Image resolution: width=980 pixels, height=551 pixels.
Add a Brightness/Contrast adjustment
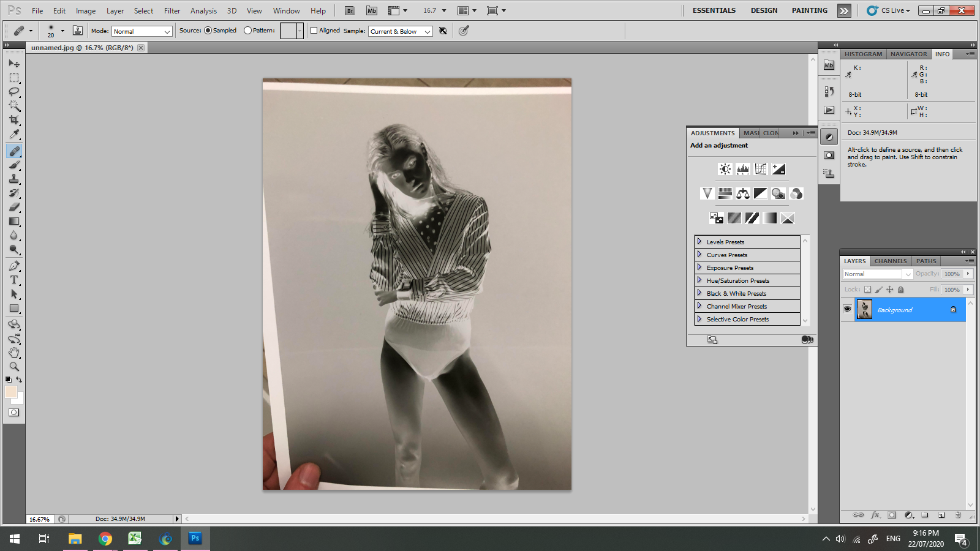click(x=725, y=169)
